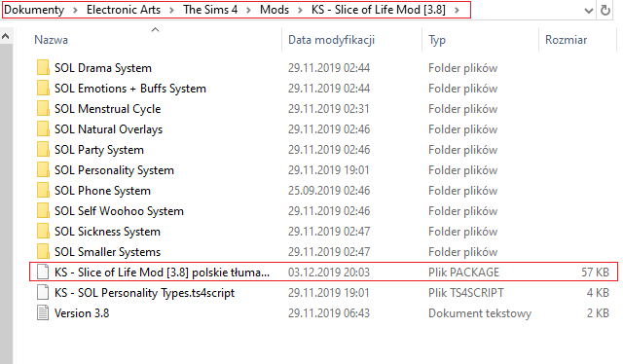Image resolution: width=623 pixels, height=364 pixels.
Task: Select the SOL Phone System folder icon
Action: pos(43,191)
